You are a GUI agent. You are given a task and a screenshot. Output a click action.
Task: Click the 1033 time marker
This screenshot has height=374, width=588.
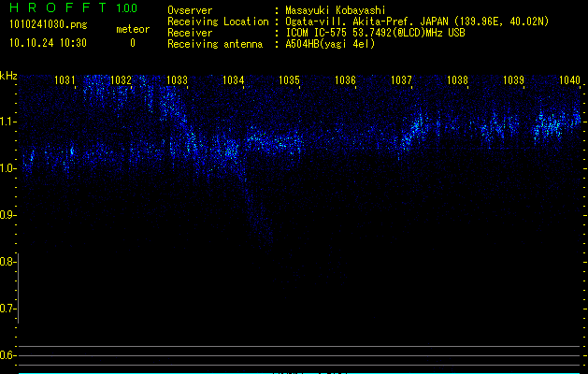[x=177, y=80]
